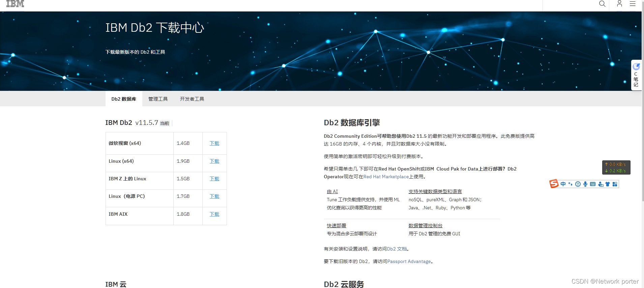Click the 微软视窗 (x64) row label
This screenshot has width=644, height=288.
pyautogui.click(x=125, y=143)
